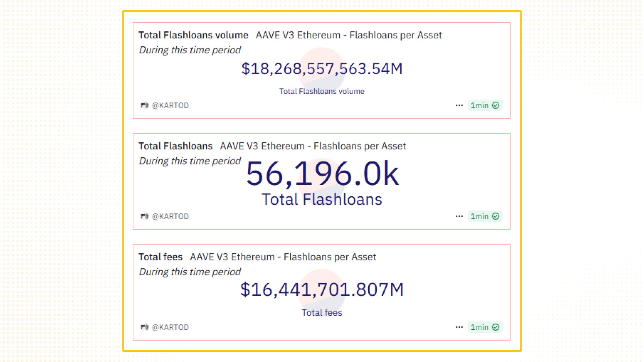Click the pie chart watermark behind flashloan count
Image resolution: width=644 pixels, height=362 pixels.
click(x=322, y=180)
